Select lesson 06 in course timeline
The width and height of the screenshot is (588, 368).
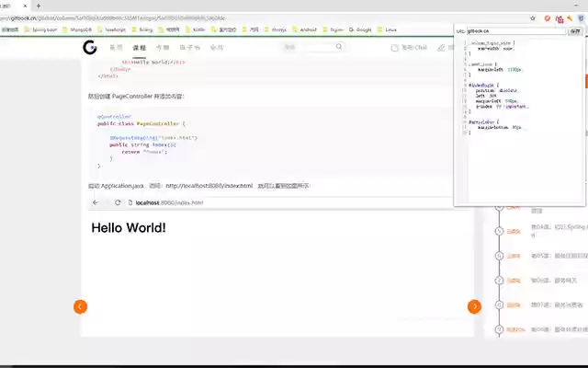[x=554, y=281]
